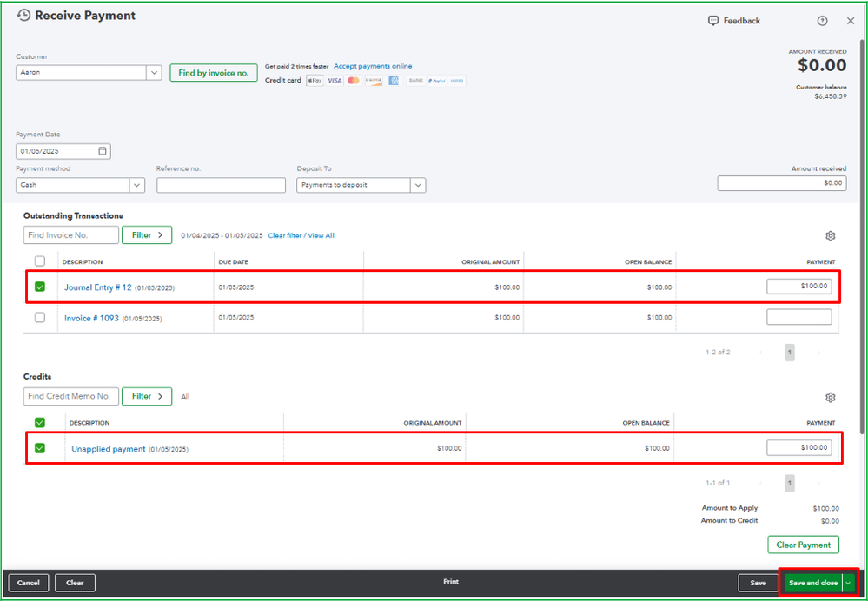Open the Journal Entry # 12 link
The image size is (868, 601).
(98, 287)
